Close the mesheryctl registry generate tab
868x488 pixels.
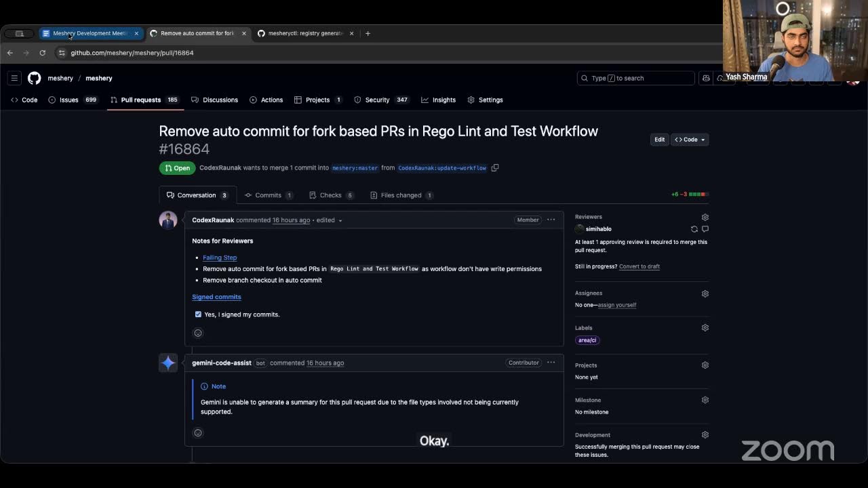coord(351,33)
